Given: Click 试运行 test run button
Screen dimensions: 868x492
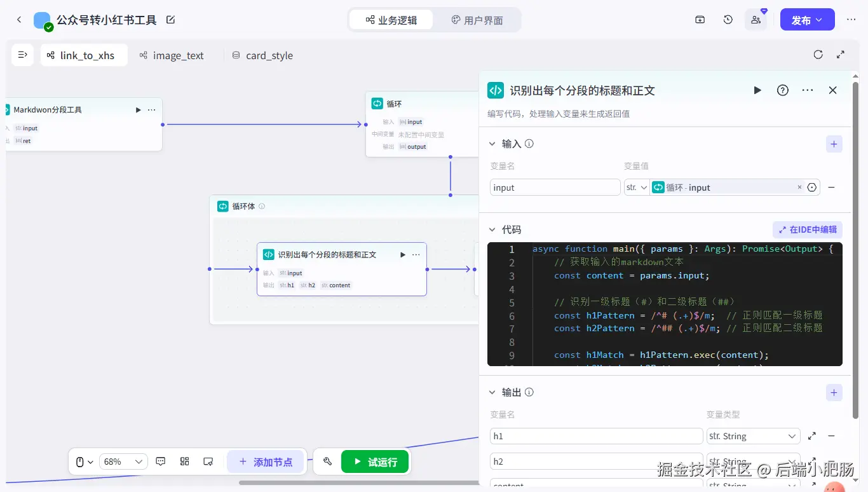Looking at the screenshot, I should 375,462.
